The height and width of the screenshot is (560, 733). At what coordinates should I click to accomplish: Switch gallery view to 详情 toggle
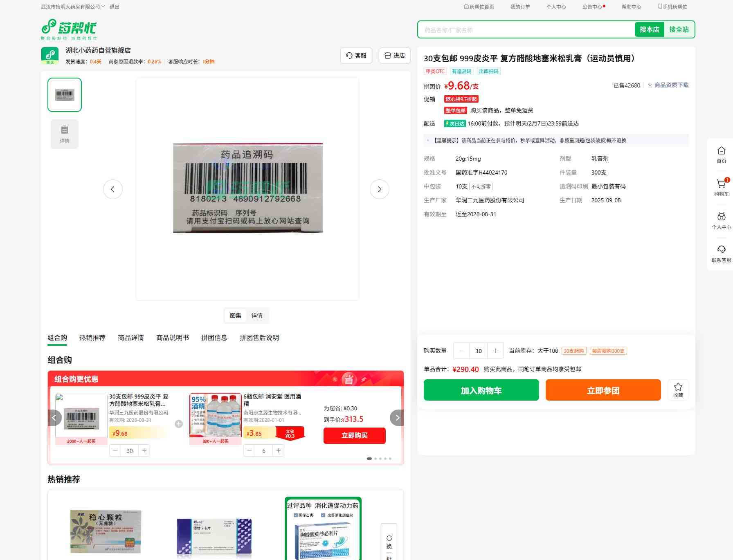pos(257,316)
